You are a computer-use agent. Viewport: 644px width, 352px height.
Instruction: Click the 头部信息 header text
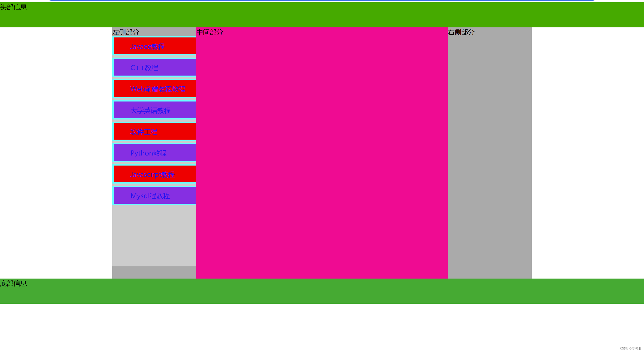(x=13, y=7)
